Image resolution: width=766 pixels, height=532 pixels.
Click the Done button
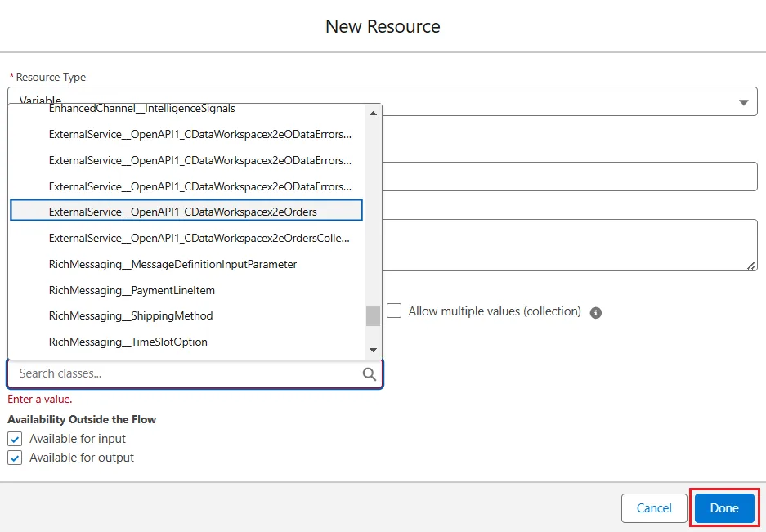(x=724, y=507)
